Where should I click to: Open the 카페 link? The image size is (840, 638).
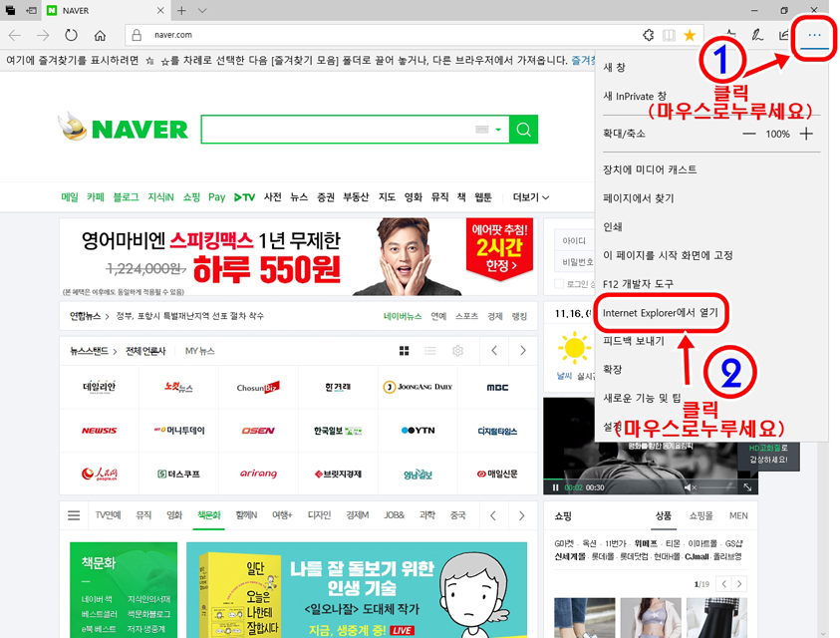tap(96, 197)
